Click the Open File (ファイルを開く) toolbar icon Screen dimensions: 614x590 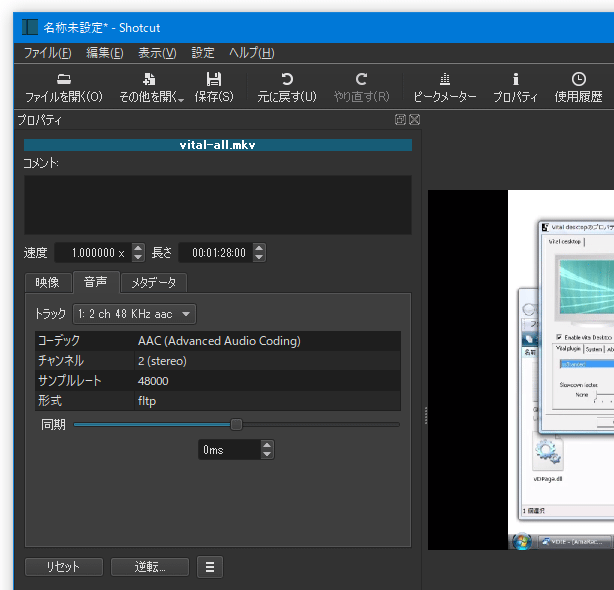[x=64, y=79]
